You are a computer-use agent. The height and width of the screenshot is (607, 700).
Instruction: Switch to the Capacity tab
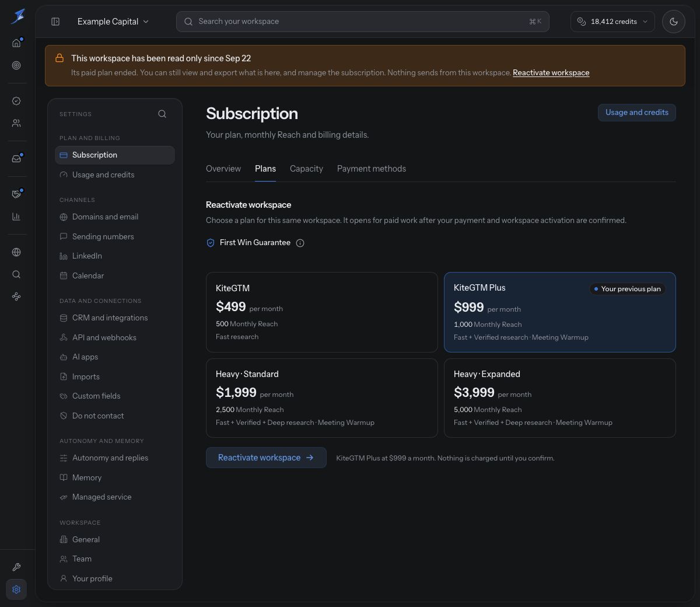(x=306, y=169)
